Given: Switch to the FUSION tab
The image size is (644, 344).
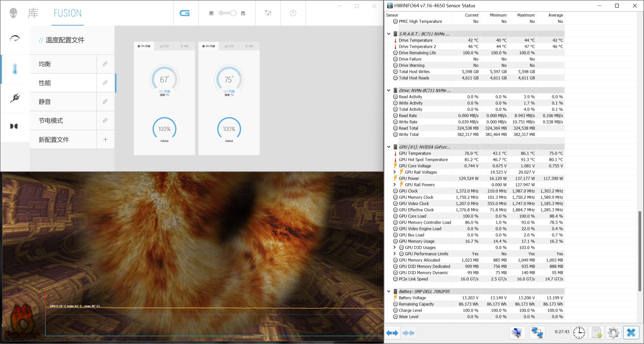Looking at the screenshot, I should point(68,13).
